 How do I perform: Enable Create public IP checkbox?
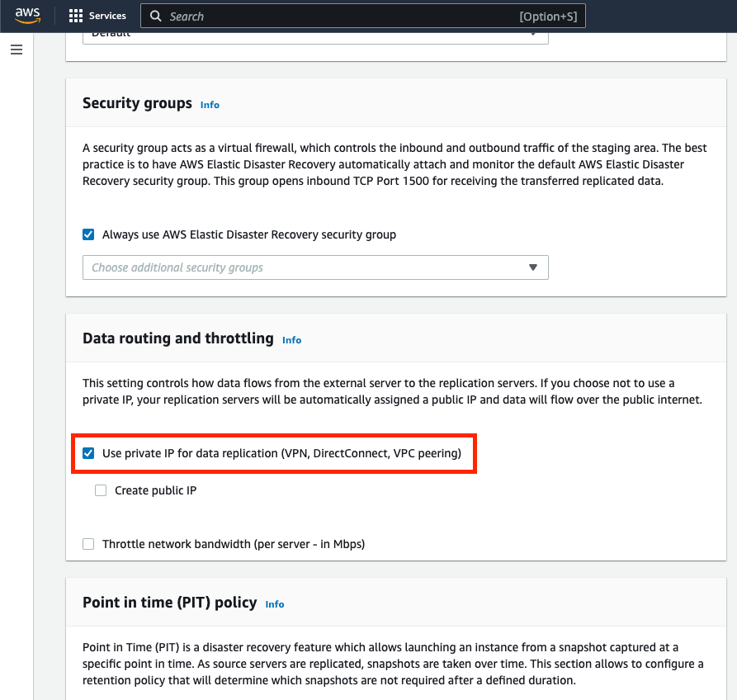(101, 490)
